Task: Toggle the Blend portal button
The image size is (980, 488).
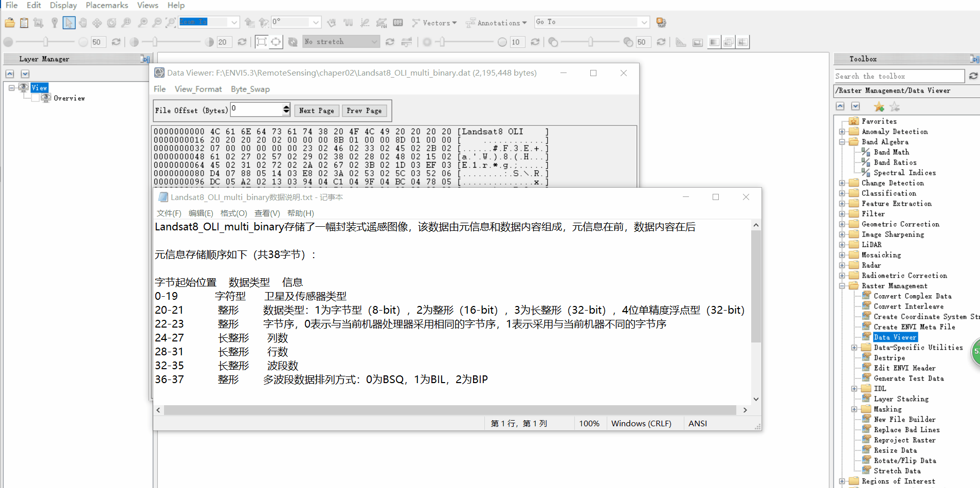Action: pos(714,42)
